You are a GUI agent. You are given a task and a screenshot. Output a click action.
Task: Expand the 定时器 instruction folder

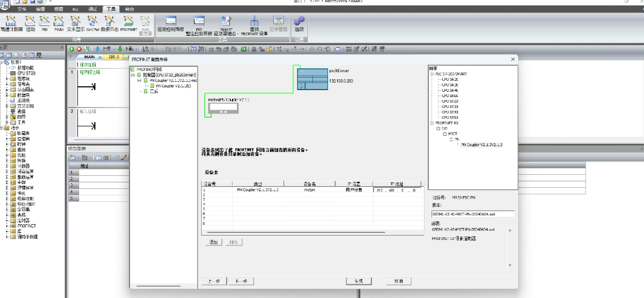7,220
